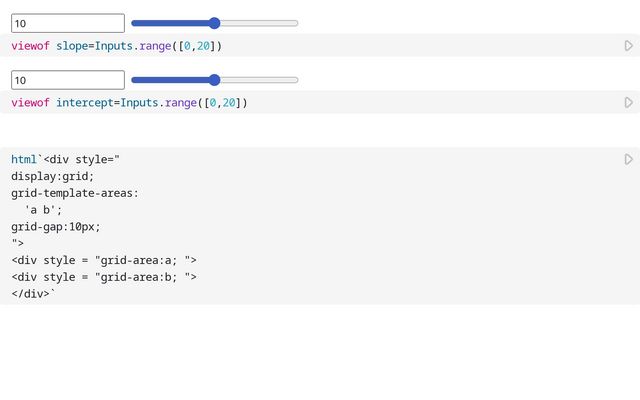Click the intercept range slider thumb
The height and width of the screenshot is (400, 640).
click(215, 80)
